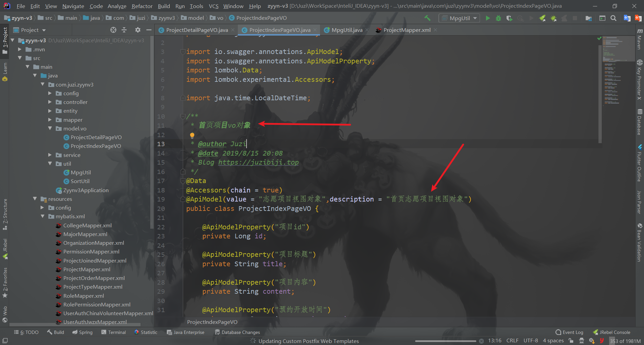Click the yellow intention light bulb
644x345 pixels.
(192, 135)
